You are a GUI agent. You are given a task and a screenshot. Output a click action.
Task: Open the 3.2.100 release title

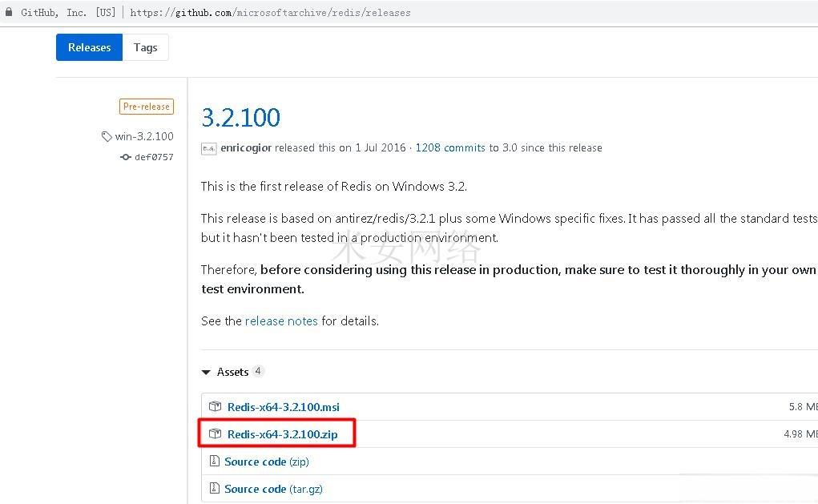point(241,118)
